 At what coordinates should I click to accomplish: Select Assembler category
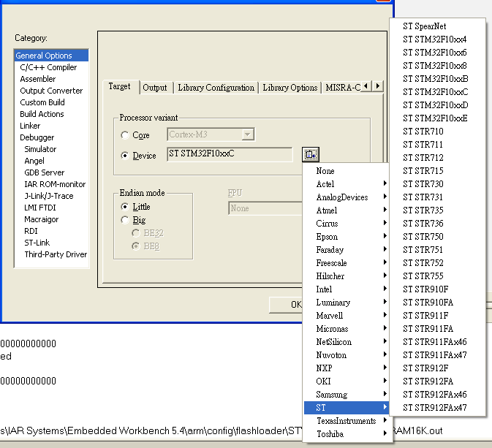[x=38, y=79]
